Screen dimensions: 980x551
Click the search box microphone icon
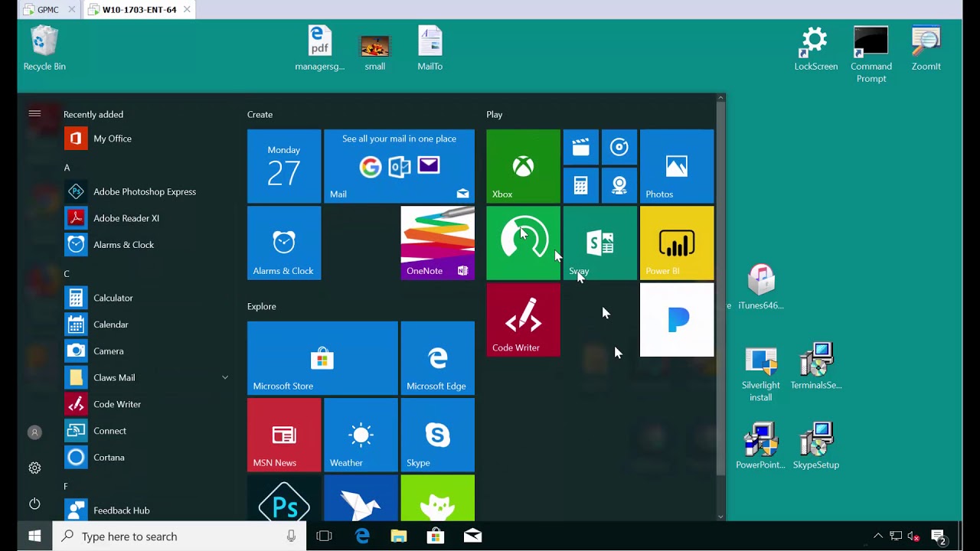291,536
